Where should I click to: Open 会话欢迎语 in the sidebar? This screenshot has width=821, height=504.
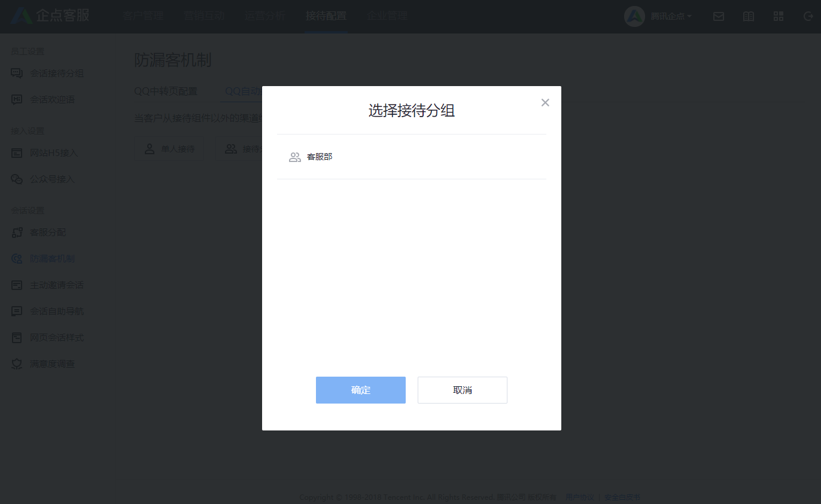(x=44, y=100)
